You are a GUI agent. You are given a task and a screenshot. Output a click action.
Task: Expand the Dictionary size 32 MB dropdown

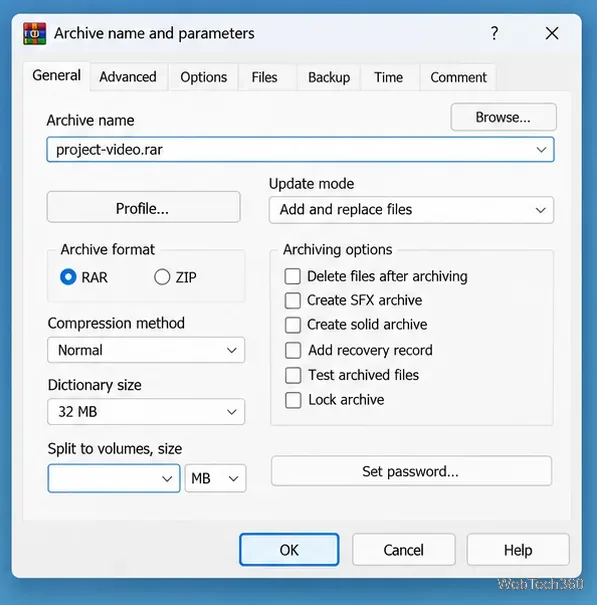146,412
